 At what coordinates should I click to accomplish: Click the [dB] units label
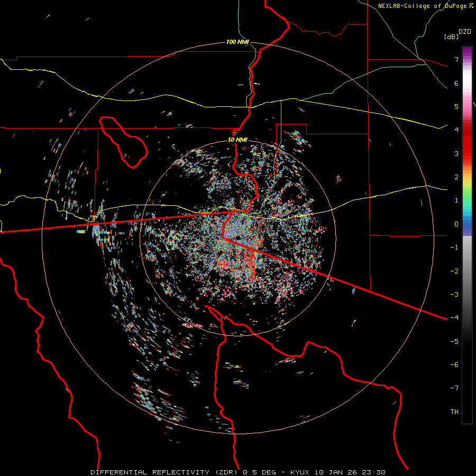coord(452,36)
